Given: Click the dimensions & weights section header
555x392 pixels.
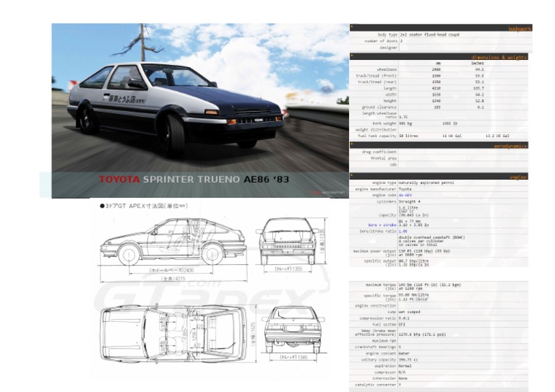Looking at the screenshot, I should tap(439, 56).
